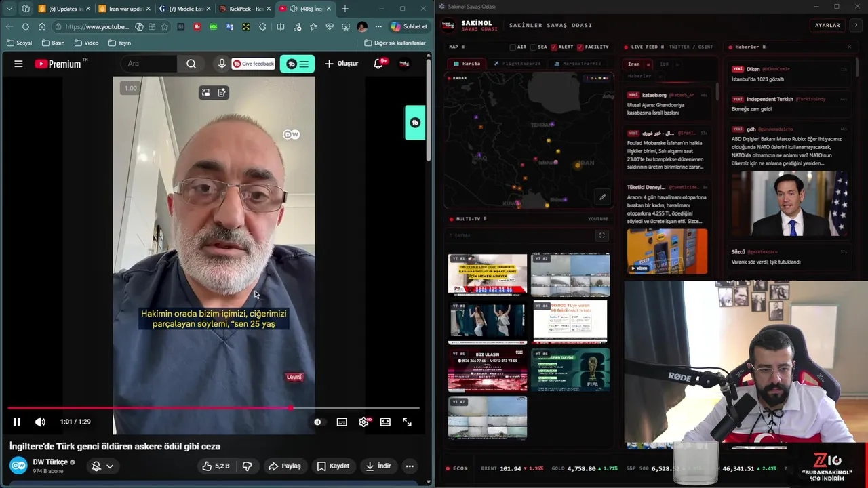Open Yayın bookmarks folder
The image size is (868, 488).
tap(119, 43)
